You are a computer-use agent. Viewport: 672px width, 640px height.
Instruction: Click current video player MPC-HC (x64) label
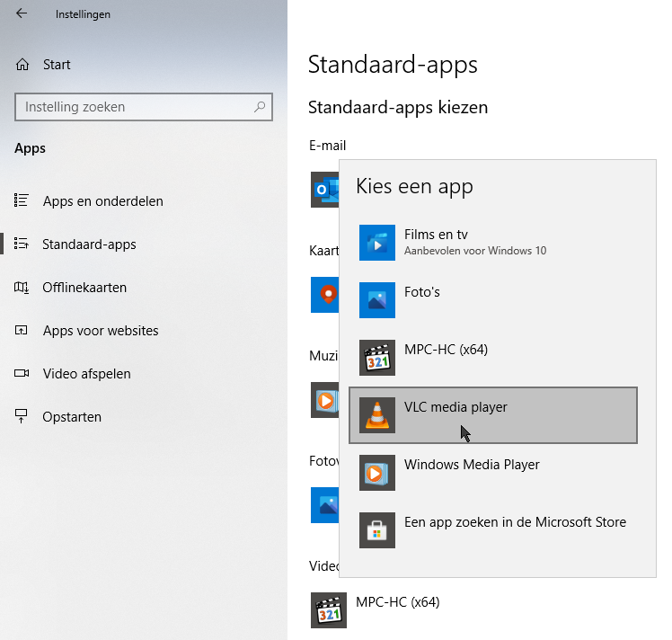[398, 602]
